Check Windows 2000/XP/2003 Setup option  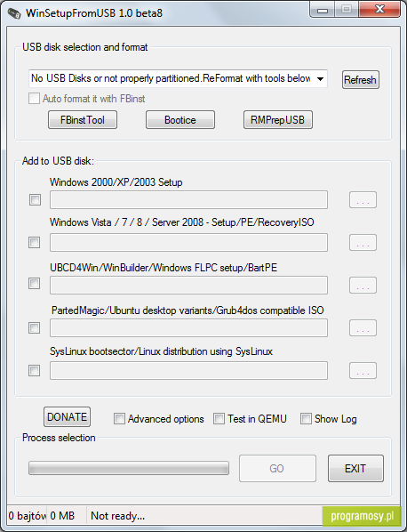point(35,200)
